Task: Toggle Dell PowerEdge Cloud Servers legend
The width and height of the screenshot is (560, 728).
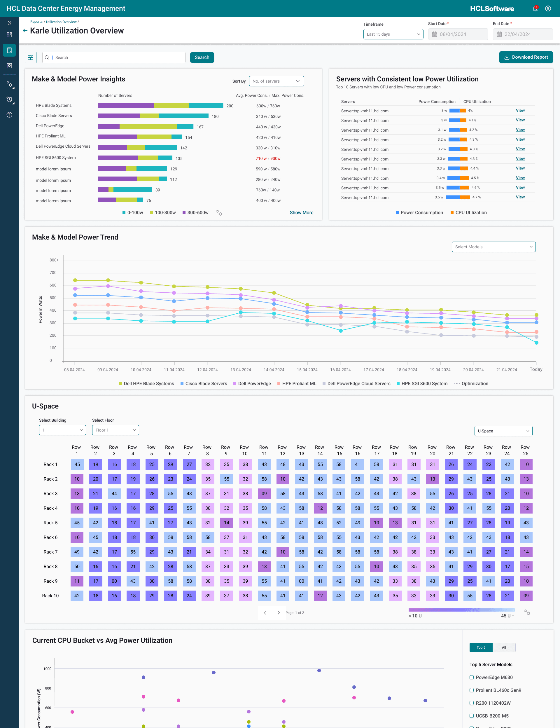Action: (x=356, y=384)
